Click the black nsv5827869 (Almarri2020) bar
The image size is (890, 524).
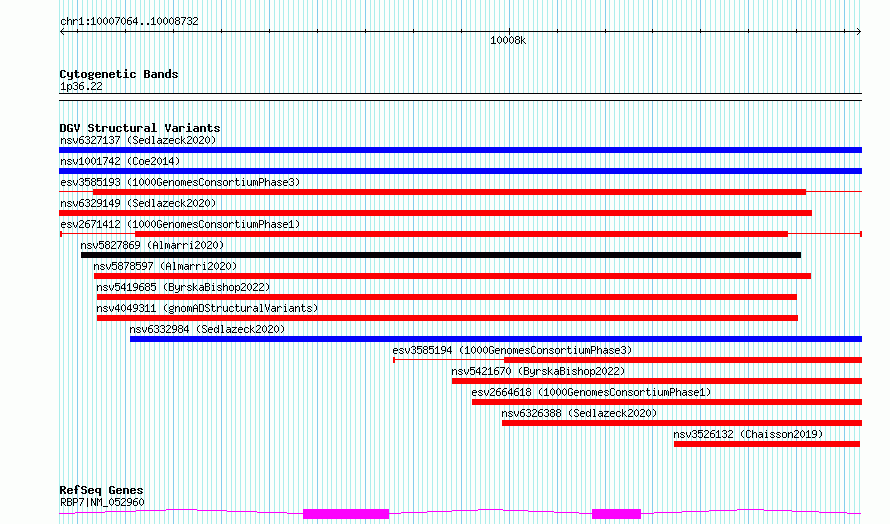pyautogui.click(x=441, y=255)
